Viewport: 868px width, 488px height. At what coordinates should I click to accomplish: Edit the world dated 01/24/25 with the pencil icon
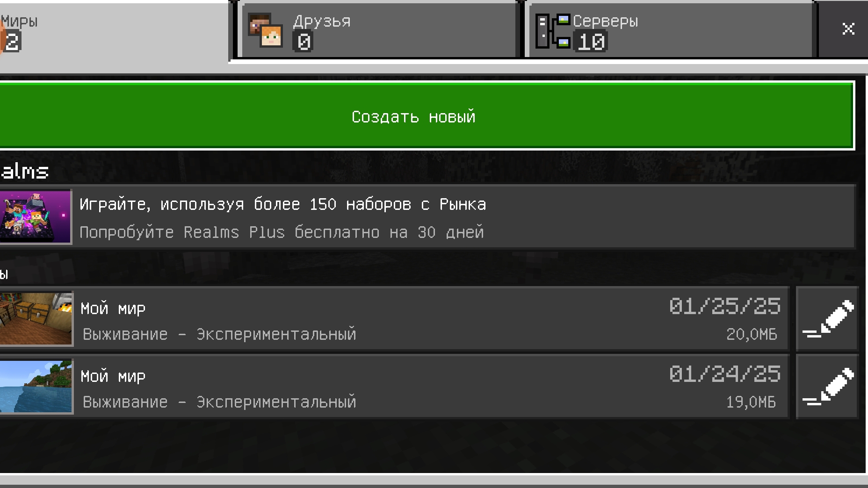[x=827, y=387]
